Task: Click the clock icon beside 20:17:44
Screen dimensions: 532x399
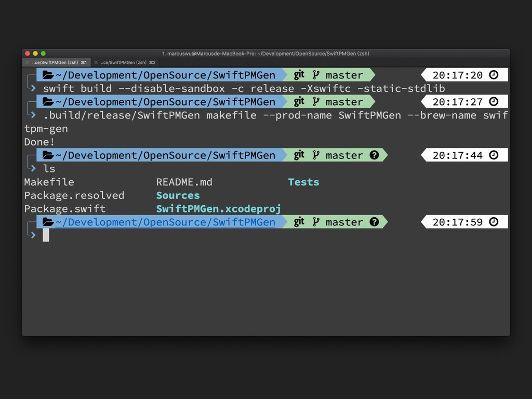Action: point(494,155)
